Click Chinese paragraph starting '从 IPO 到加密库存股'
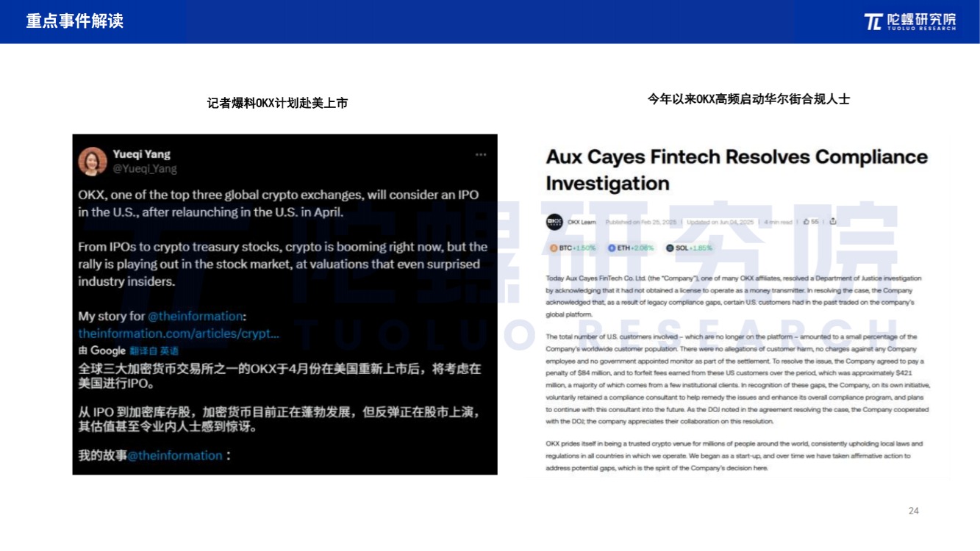 pos(279,419)
